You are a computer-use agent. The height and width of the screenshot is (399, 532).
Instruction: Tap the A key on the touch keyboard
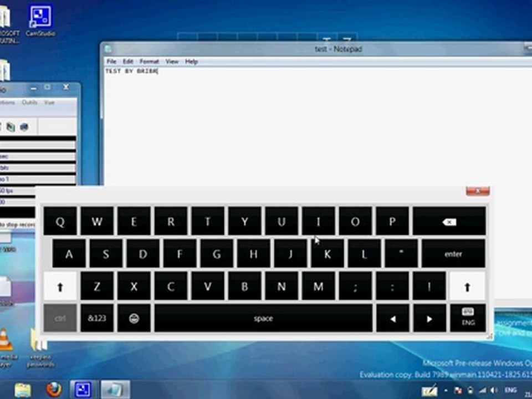[69, 253]
